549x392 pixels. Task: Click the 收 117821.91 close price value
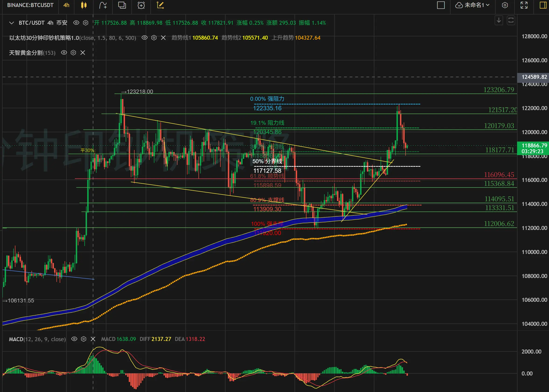pos(217,23)
